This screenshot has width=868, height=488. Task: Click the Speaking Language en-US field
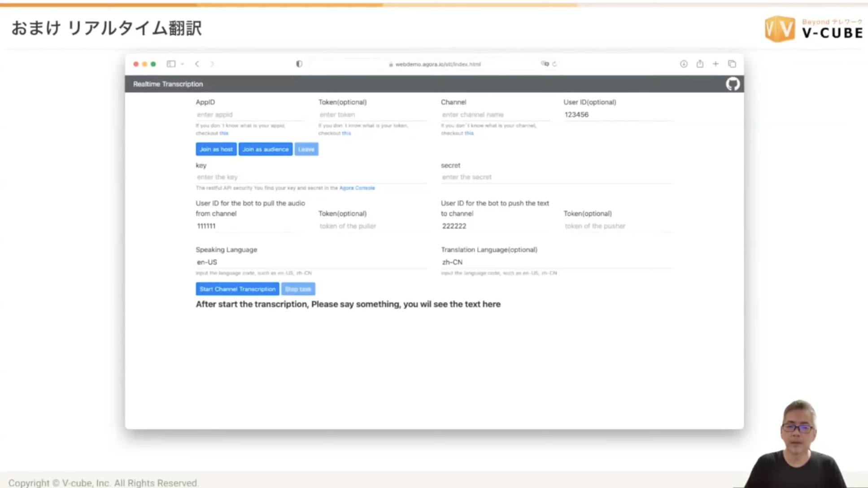click(310, 262)
